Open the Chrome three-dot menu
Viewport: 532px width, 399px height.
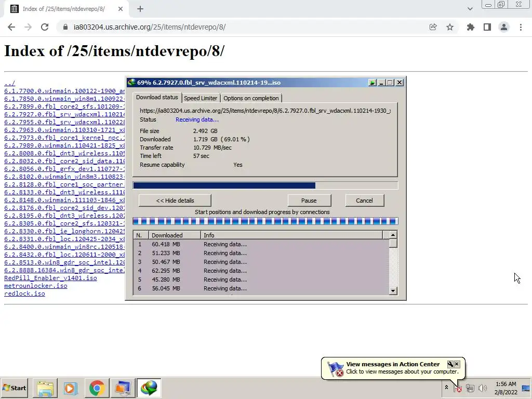coord(521,27)
